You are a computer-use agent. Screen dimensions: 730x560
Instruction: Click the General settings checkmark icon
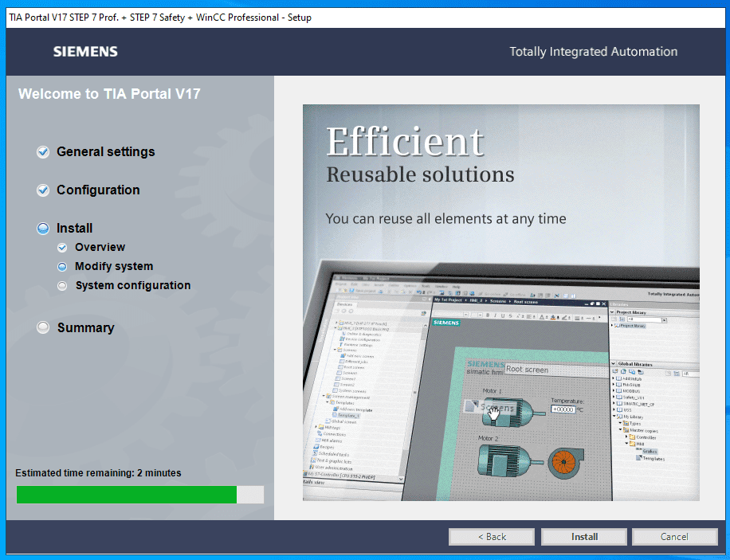pos(43,152)
